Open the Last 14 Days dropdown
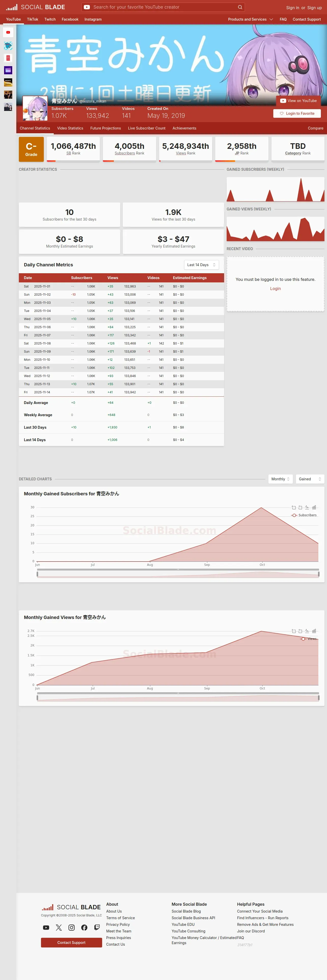 tap(201, 265)
